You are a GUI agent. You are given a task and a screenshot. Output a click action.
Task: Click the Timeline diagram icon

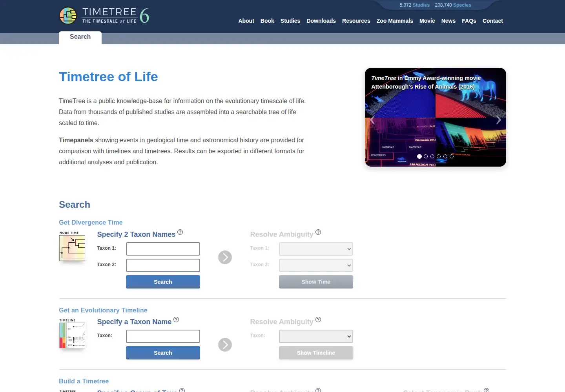(x=72, y=334)
